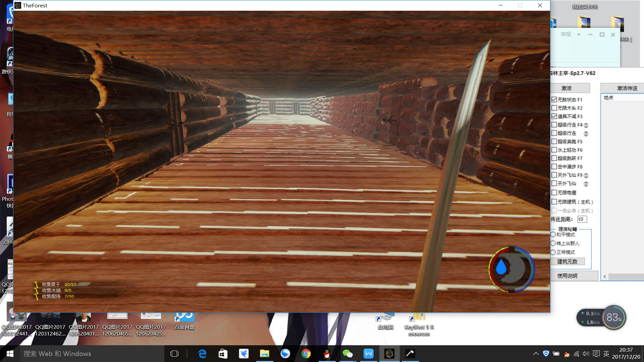Open the 举报 dropdown arrow
This screenshot has width=644, height=362.
click(579, 35)
